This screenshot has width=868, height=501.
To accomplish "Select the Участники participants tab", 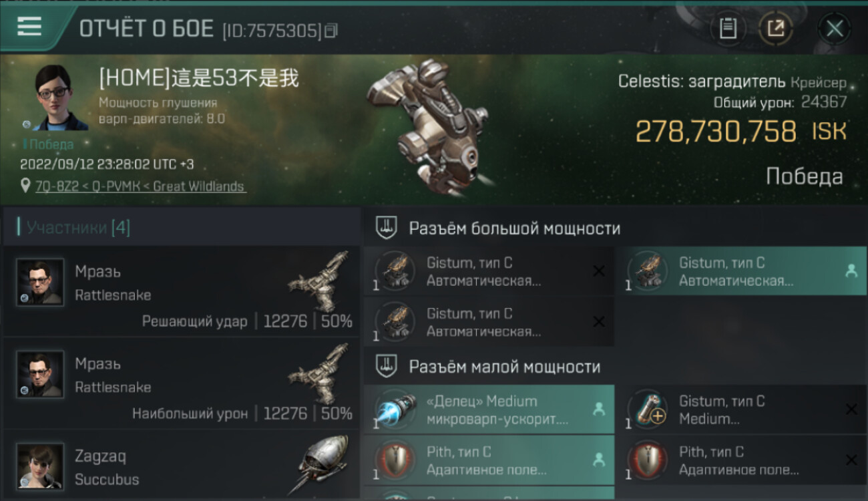I will [x=75, y=228].
